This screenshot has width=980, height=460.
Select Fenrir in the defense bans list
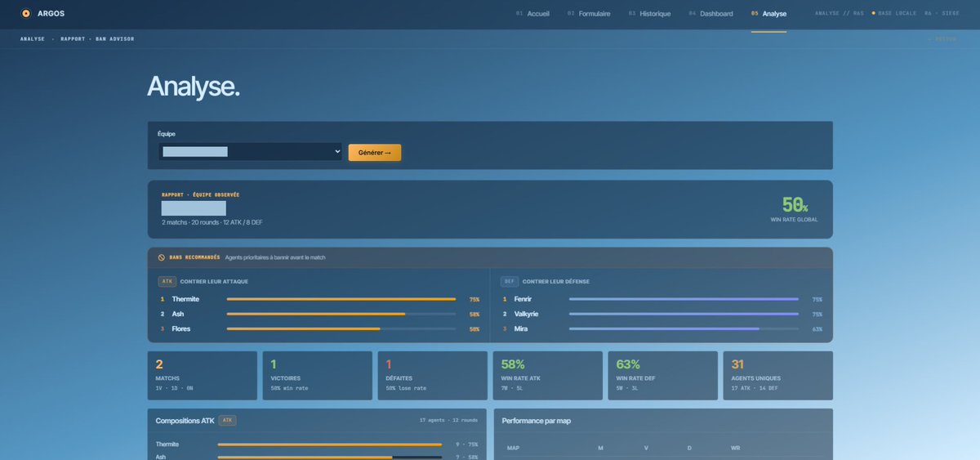pyautogui.click(x=523, y=299)
